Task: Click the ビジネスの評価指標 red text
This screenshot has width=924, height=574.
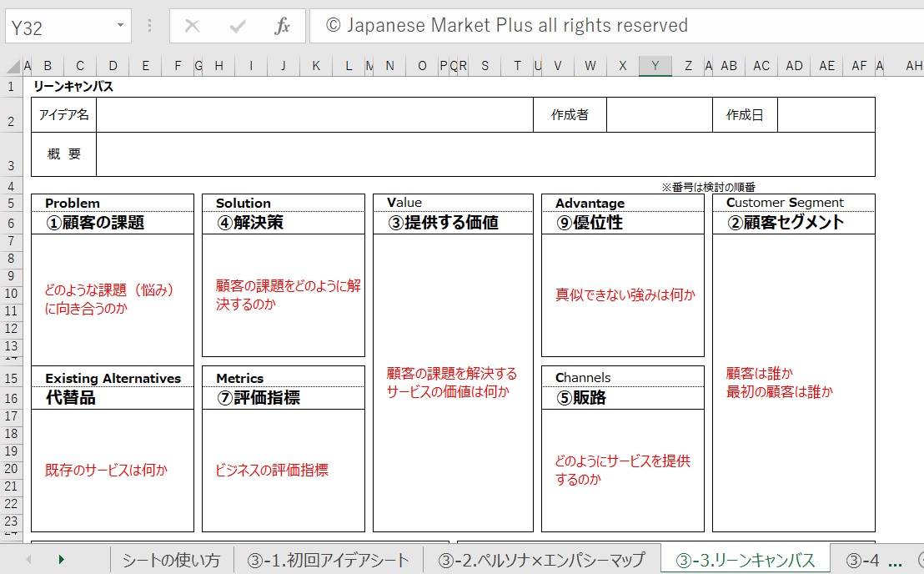Action: [272, 470]
